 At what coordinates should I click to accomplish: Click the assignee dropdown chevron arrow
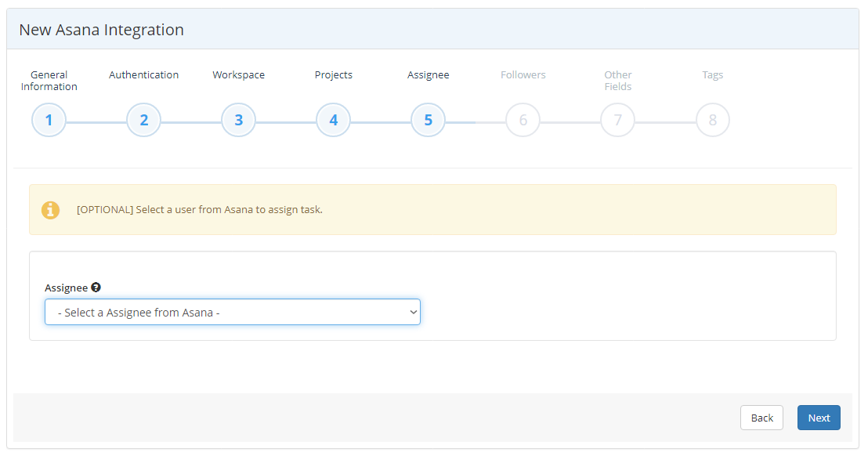(412, 311)
